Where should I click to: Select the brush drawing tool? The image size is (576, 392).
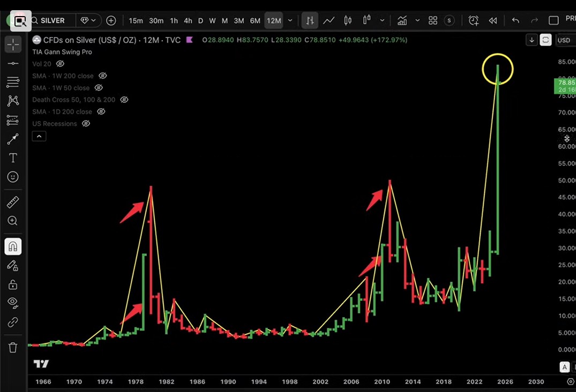click(13, 139)
